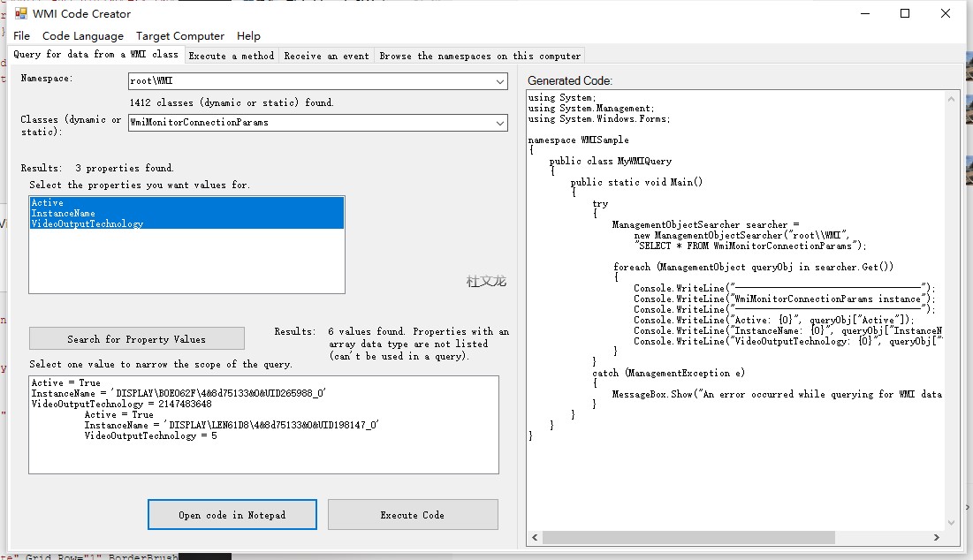The height and width of the screenshot is (560, 973).
Task: Click the Execute Code button
Action: coord(413,515)
